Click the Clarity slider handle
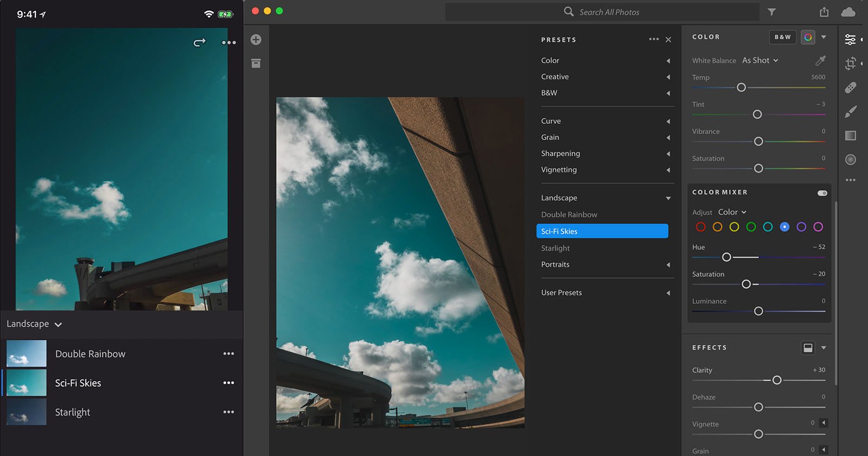Screen dimensions: 868x456 776,380
